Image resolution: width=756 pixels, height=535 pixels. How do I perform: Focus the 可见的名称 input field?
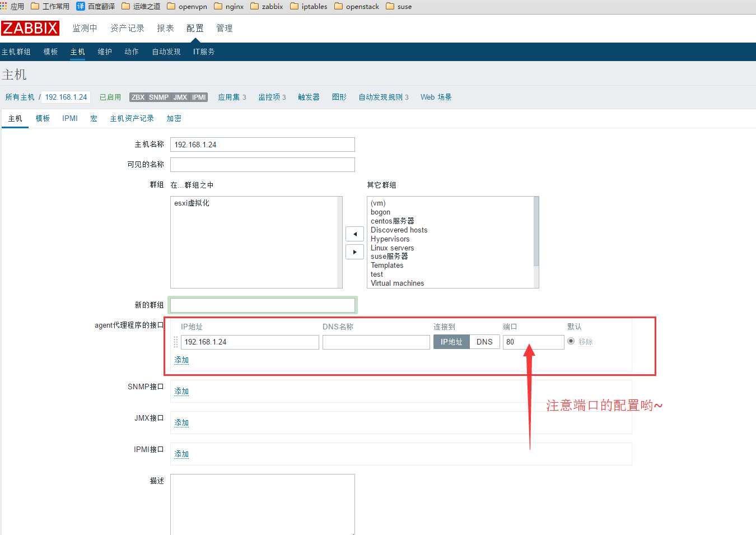tap(263, 165)
